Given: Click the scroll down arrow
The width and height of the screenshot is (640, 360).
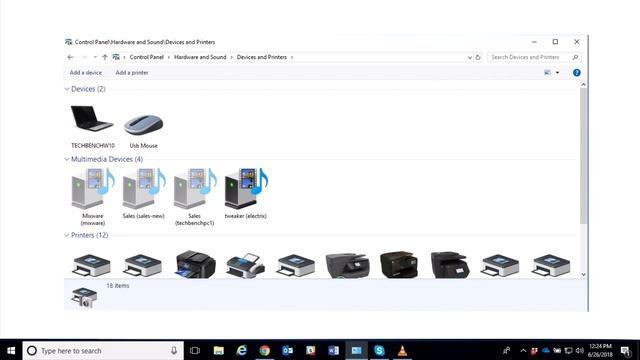Looking at the screenshot, I should 583,274.
